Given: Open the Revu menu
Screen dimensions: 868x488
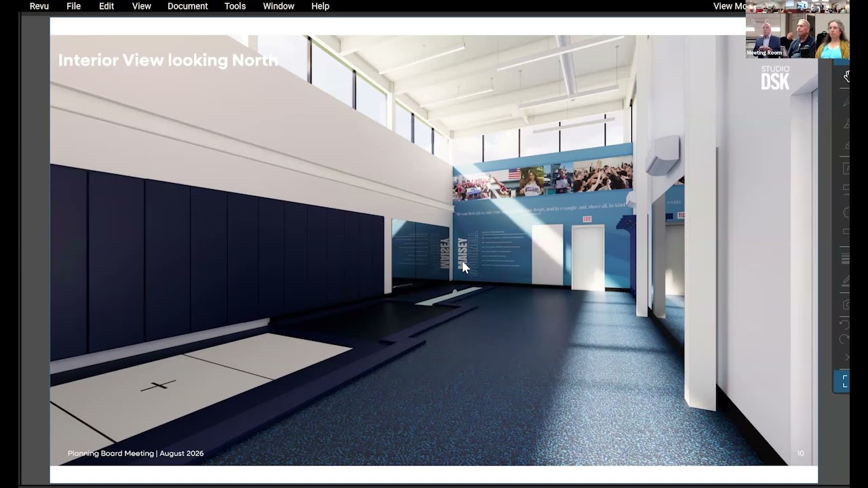Looking at the screenshot, I should coord(39,6).
